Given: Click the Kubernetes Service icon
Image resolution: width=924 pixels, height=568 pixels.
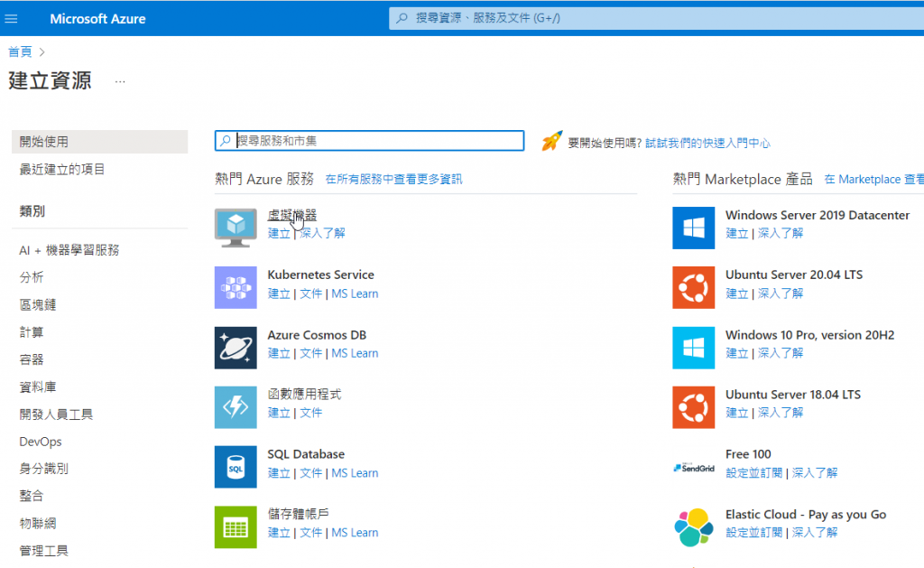Looking at the screenshot, I should tap(236, 288).
